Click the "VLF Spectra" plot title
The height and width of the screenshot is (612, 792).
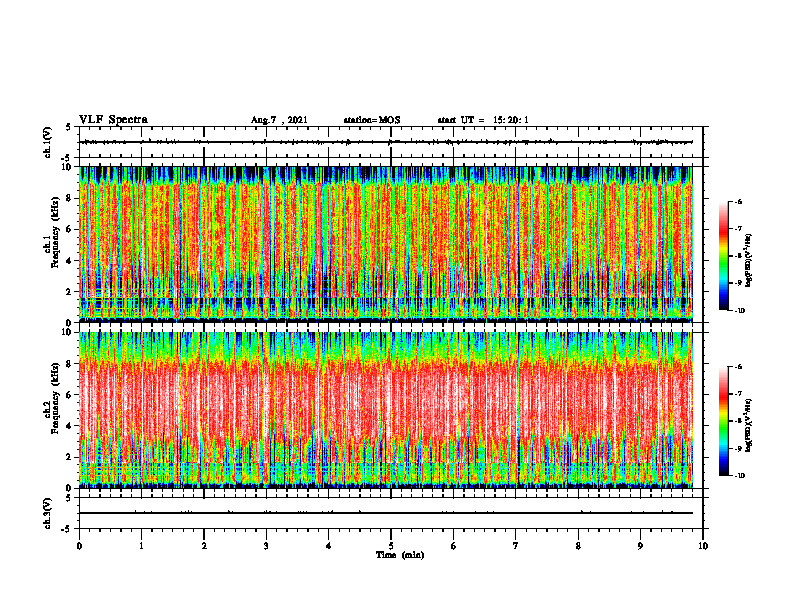113,120
